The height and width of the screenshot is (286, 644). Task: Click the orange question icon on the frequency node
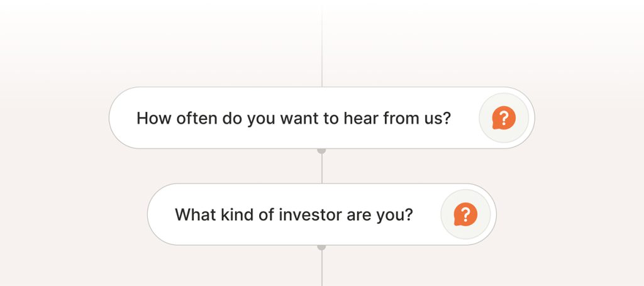[504, 118]
